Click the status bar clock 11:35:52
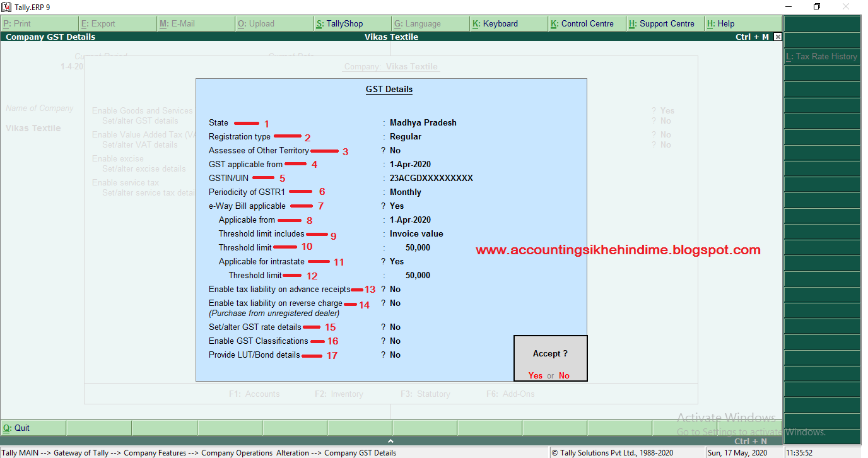The width and height of the screenshot is (868, 458). [801, 452]
